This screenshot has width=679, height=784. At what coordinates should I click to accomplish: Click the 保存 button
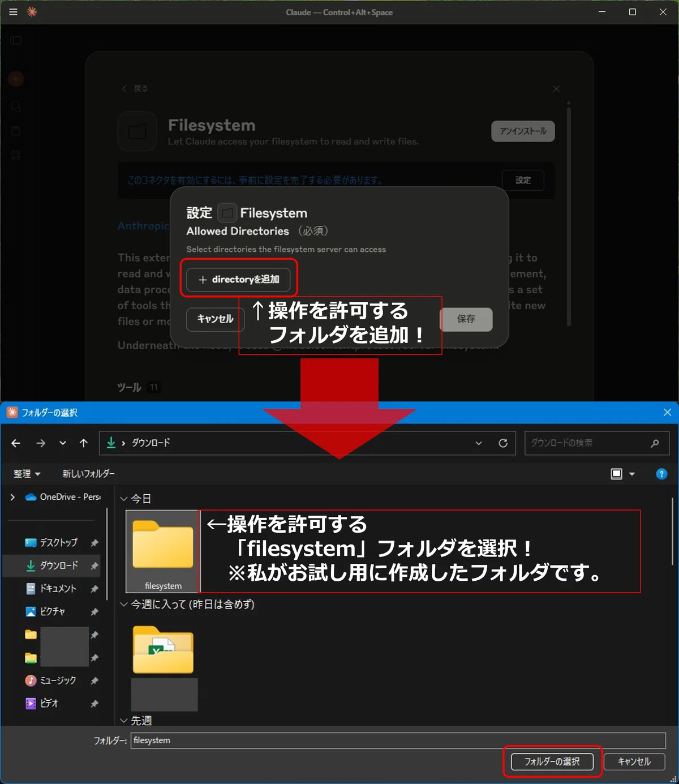pyautogui.click(x=466, y=319)
